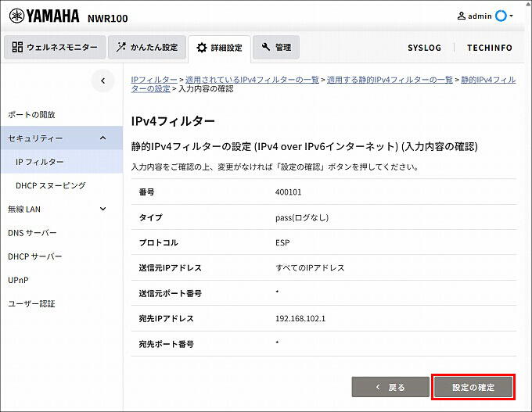
Task: Click the タイプ value pass(ログなし)
Action: pyautogui.click(x=302, y=217)
